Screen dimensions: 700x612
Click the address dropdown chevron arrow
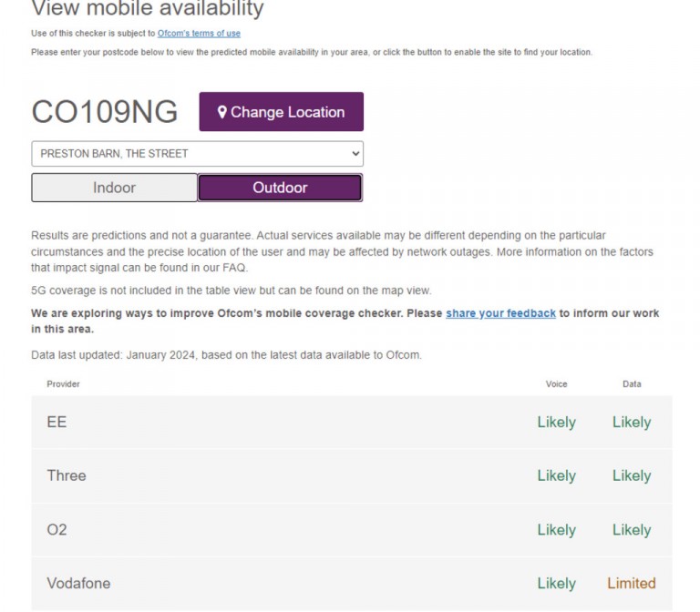point(355,153)
